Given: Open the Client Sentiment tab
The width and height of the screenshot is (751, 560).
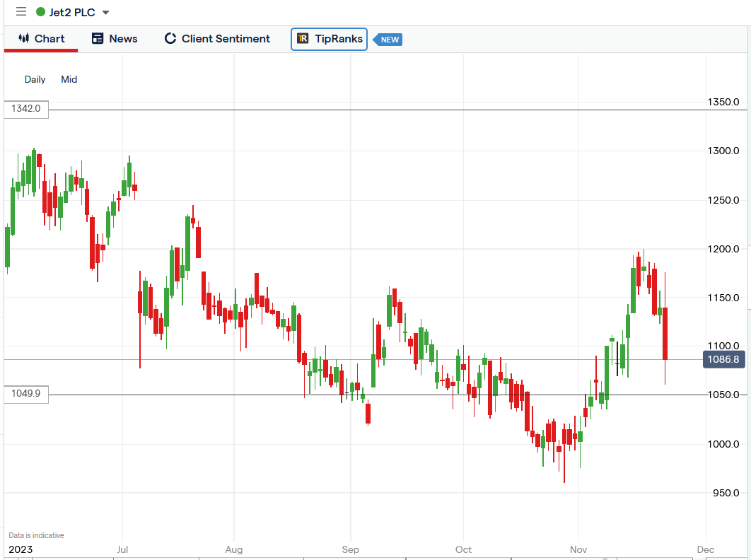Looking at the screenshot, I should 217,39.
